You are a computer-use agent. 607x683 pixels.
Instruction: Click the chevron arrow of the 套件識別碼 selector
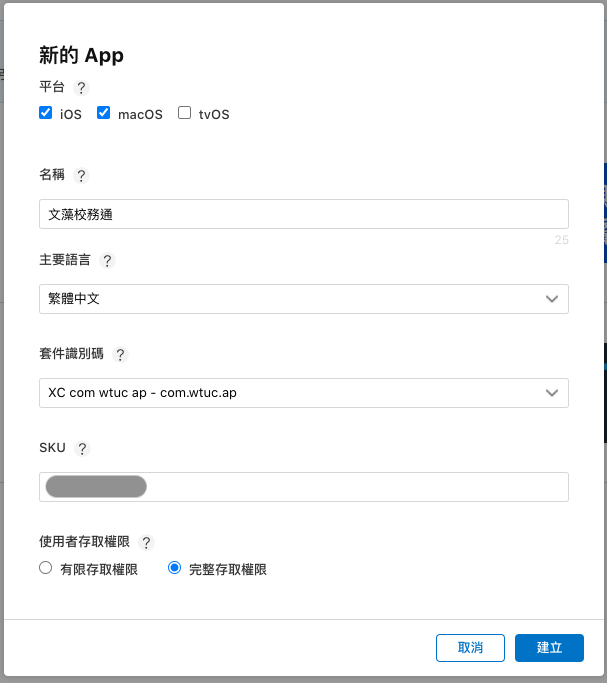click(x=552, y=393)
